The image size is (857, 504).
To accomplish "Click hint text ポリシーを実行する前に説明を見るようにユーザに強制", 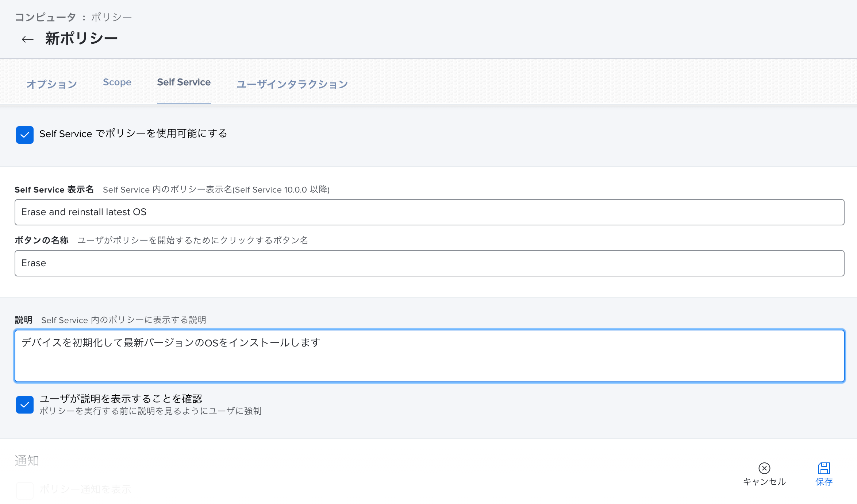I will tap(150, 411).
